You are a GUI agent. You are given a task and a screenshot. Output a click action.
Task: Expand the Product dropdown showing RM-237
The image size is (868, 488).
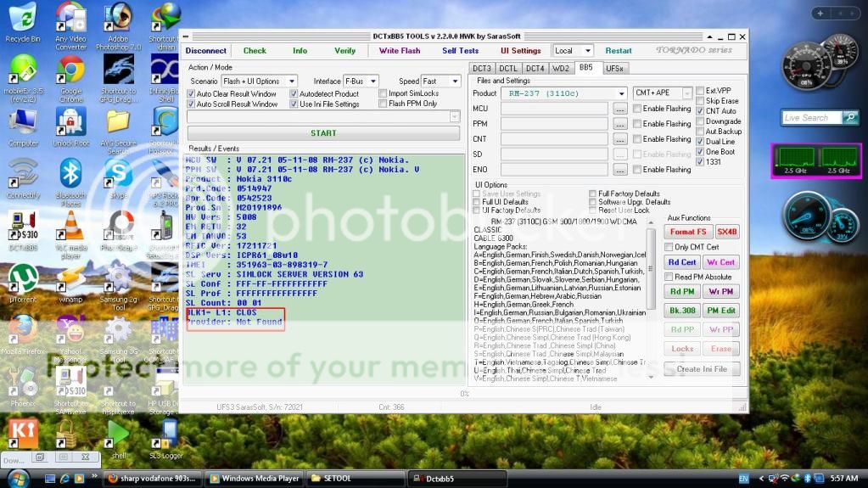pos(622,93)
